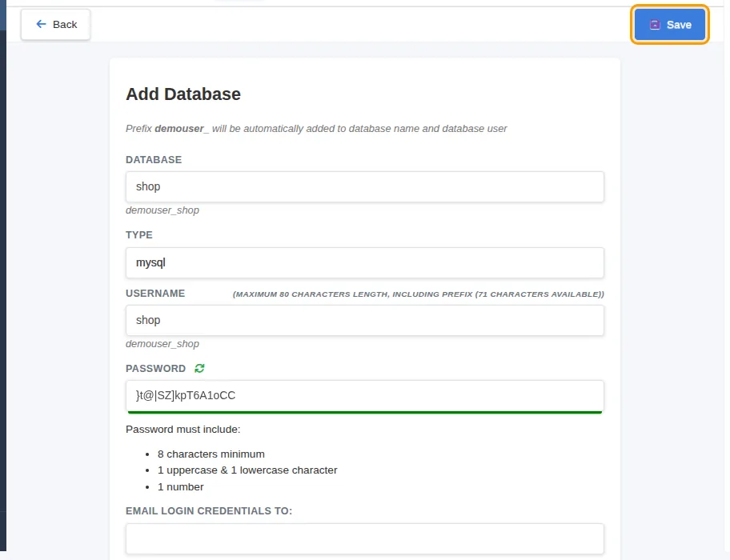Click '1 uppercase & 1 lowercase character' text
The height and width of the screenshot is (560, 730).
tap(247, 470)
